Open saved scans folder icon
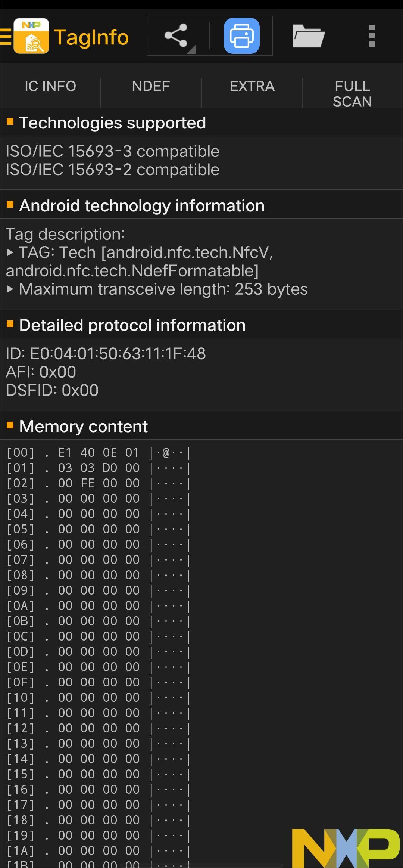The width and height of the screenshot is (403, 868). pos(308,36)
